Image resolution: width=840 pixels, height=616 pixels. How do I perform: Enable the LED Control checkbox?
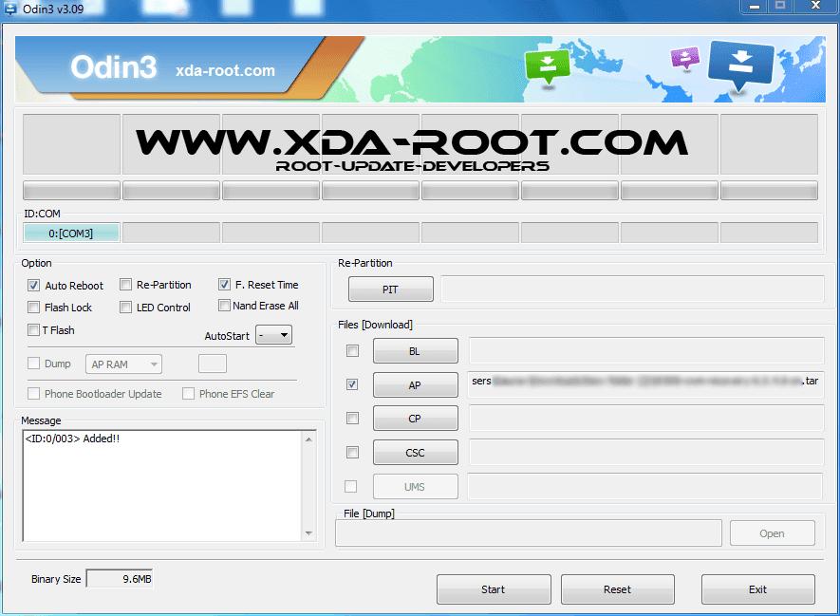pos(125,308)
